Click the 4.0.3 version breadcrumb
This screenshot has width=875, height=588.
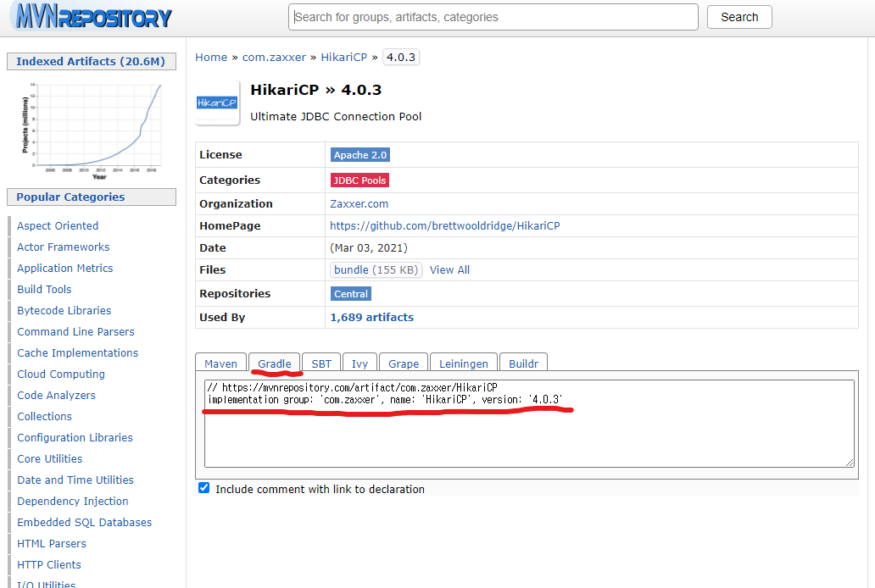click(401, 57)
